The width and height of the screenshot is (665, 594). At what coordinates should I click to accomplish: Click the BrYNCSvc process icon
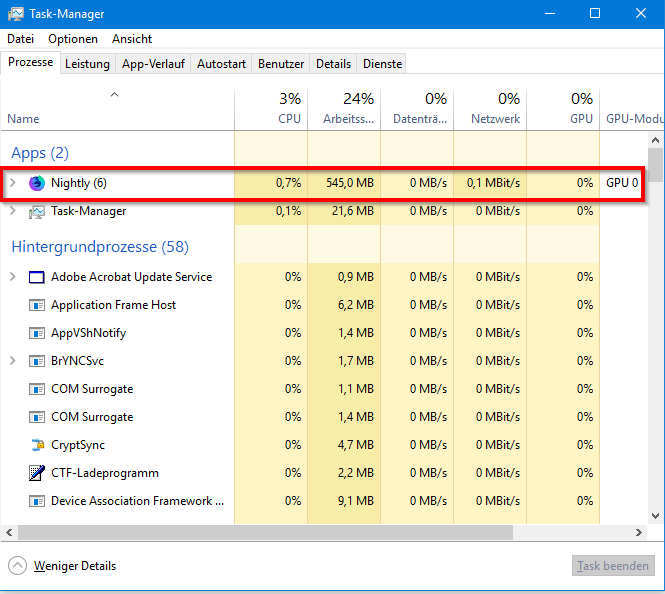tap(37, 361)
